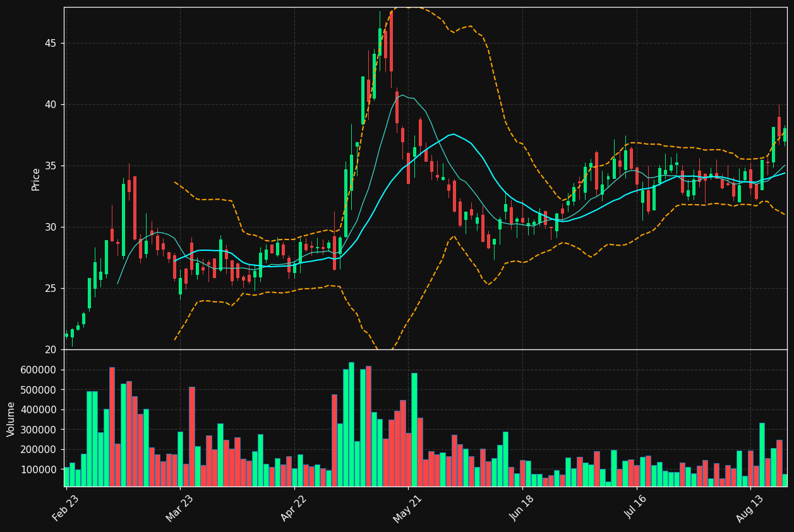
Task: Click the Mar 23 date label
Action: point(179,508)
